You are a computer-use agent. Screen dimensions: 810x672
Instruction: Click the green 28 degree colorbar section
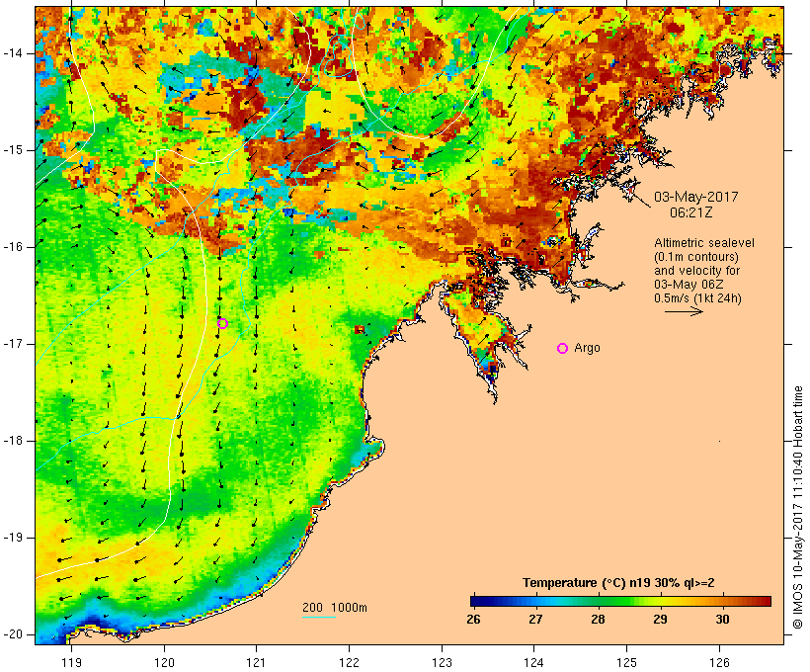click(598, 601)
